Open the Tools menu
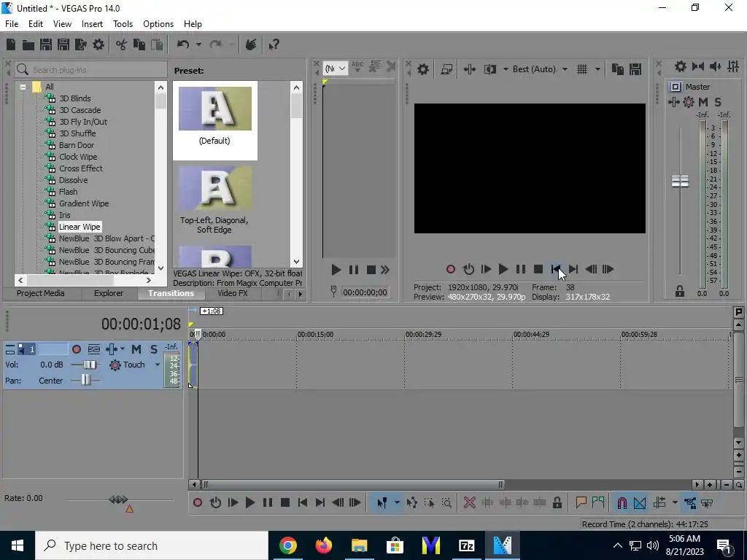 [123, 24]
